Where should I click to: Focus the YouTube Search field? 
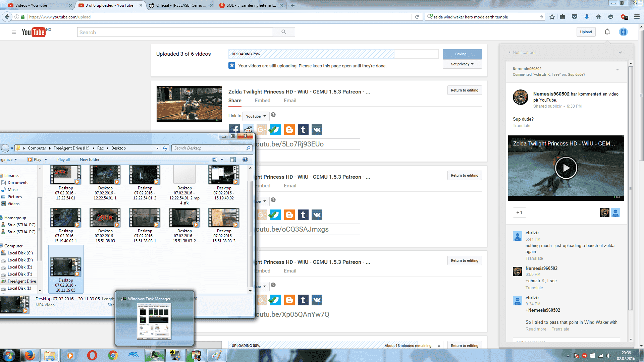(x=175, y=32)
